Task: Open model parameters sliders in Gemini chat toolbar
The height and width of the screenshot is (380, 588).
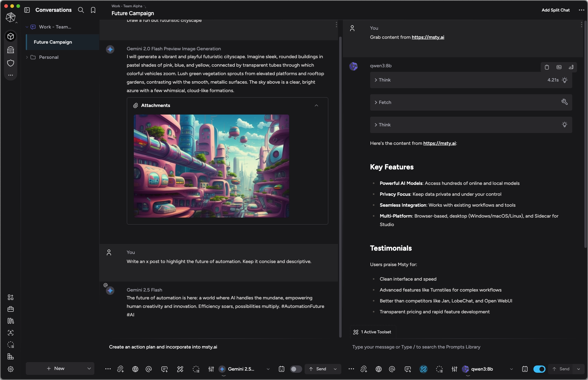Action: pos(211,369)
